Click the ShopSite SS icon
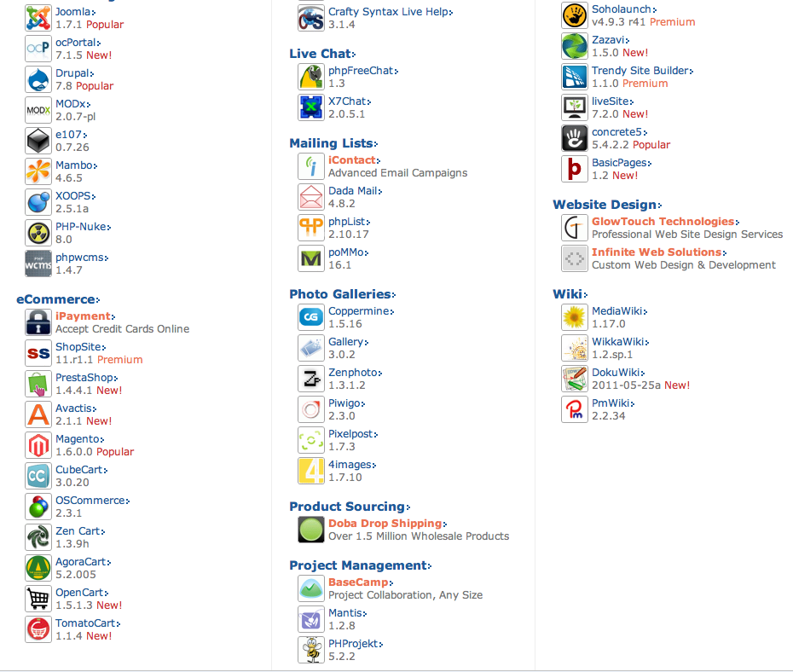The height and width of the screenshot is (672, 793). coord(38,353)
